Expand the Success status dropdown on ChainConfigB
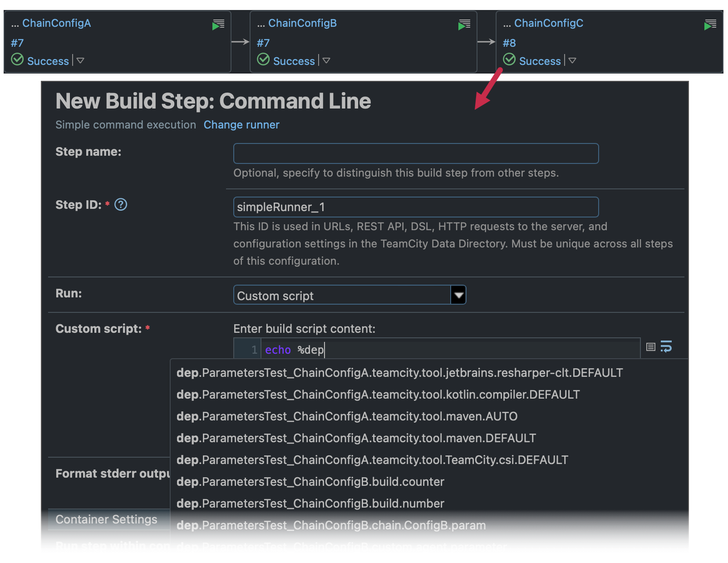Image resolution: width=728 pixels, height=563 pixels. [326, 61]
